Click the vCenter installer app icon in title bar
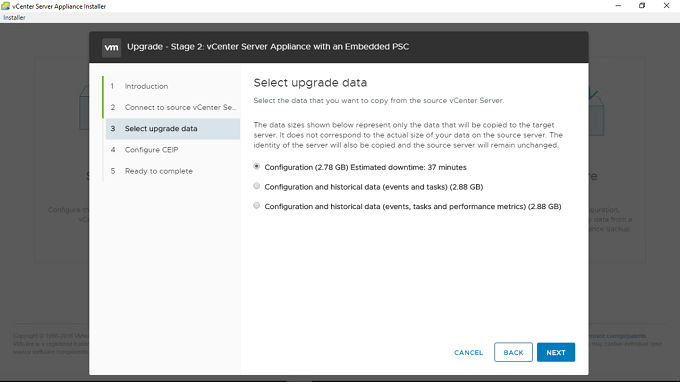Screen dimensions: 680x382 point(5,6)
